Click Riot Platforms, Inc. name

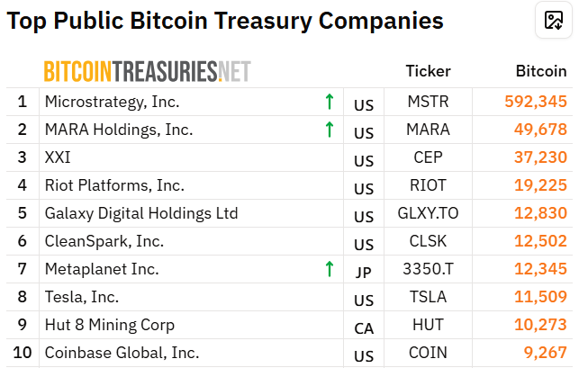pos(114,185)
